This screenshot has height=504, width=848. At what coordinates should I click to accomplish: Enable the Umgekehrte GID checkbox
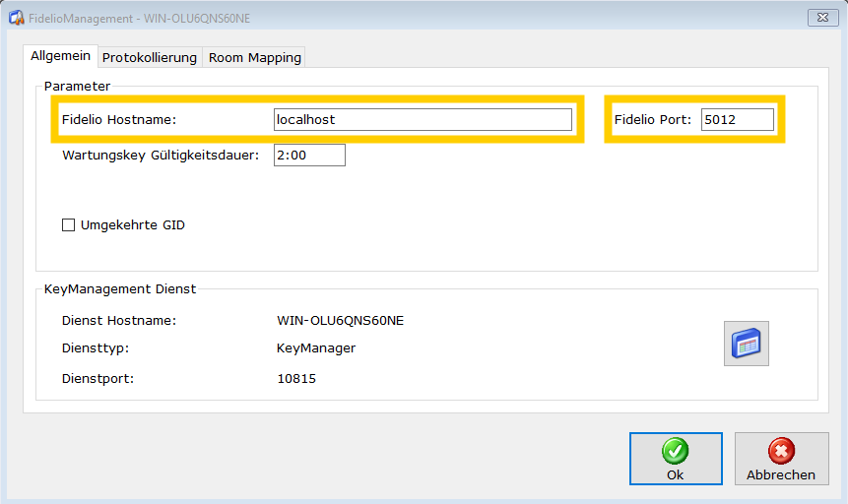pyautogui.click(x=69, y=225)
